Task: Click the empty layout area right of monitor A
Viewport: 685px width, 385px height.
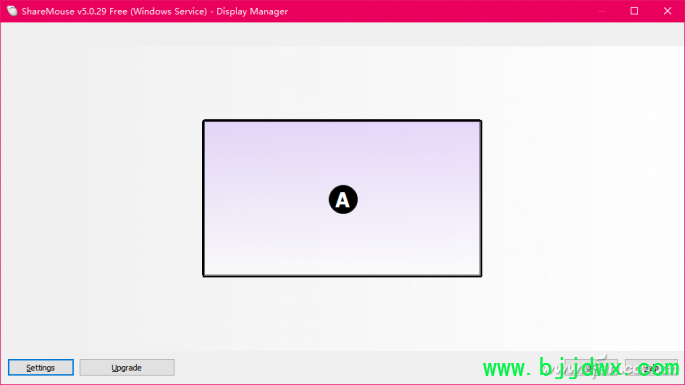Action: click(583, 198)
